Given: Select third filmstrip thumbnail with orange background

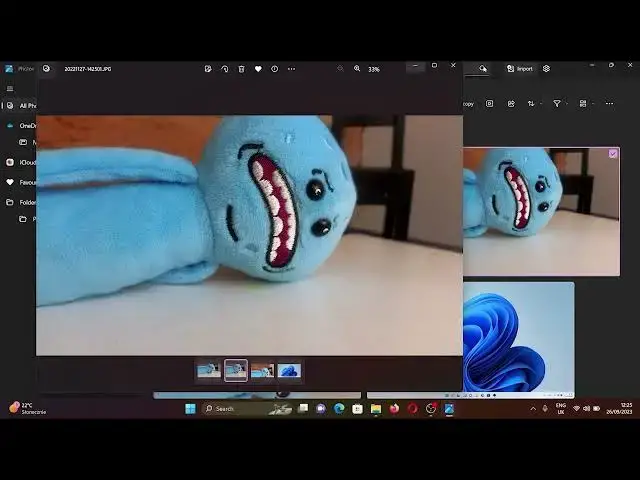Looking at the screenshot, I should pos(262,371).
